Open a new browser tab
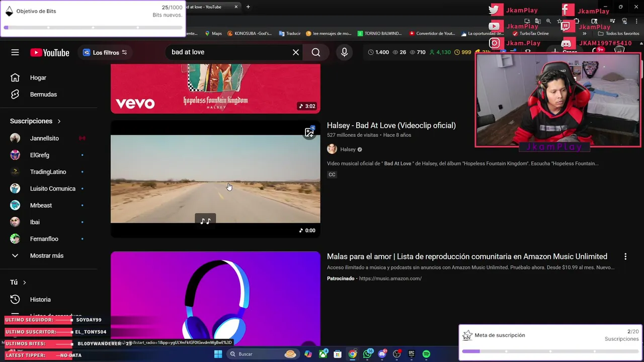The width and height of the screenshot is (644, 362). pos(248,7)
